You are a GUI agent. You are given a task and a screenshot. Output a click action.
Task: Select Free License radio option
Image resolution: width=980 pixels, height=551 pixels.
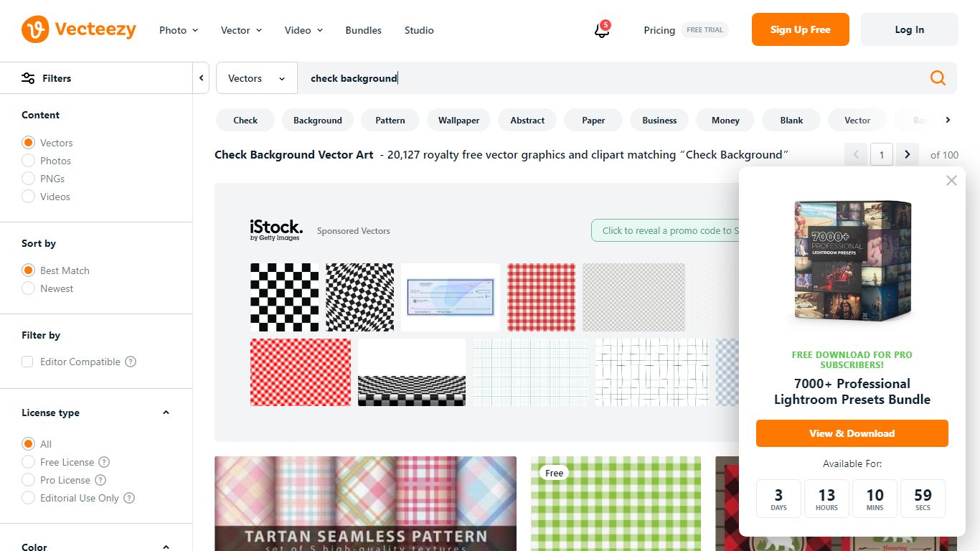[28, 462]
